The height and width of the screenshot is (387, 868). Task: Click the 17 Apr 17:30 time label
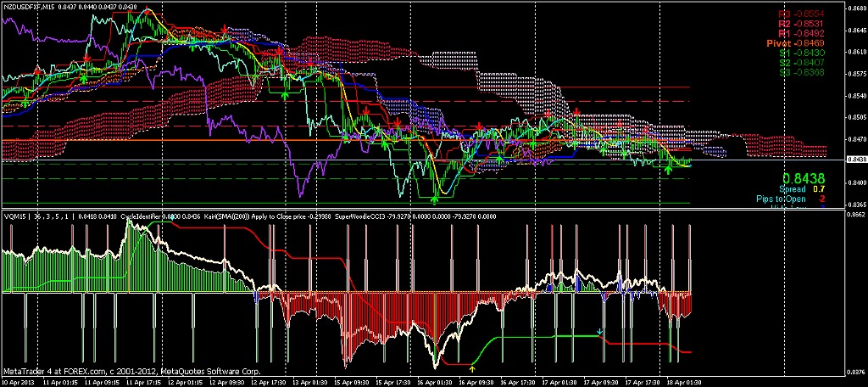coord(641,383)
